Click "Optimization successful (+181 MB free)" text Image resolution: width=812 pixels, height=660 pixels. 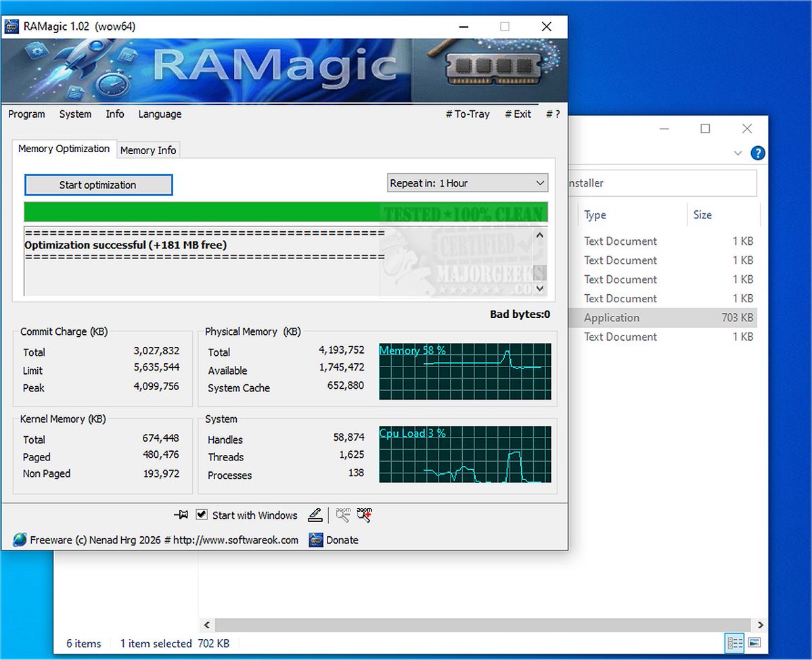click(x=126, y=245)
